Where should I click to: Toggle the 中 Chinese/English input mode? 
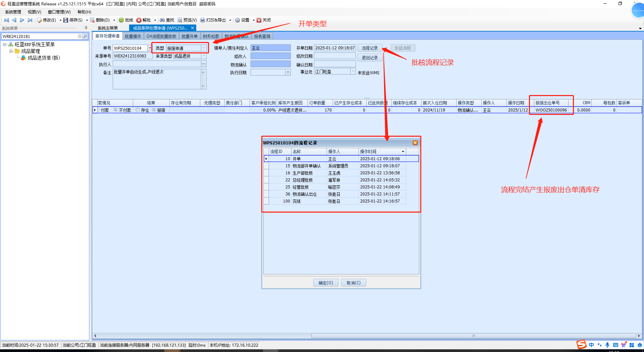591,345
